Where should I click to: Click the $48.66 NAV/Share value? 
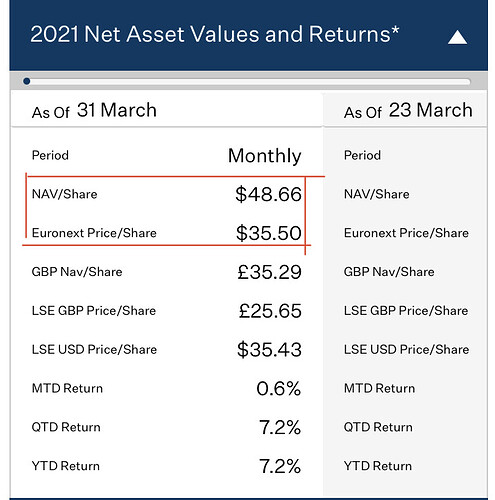[x=268, y=194]
